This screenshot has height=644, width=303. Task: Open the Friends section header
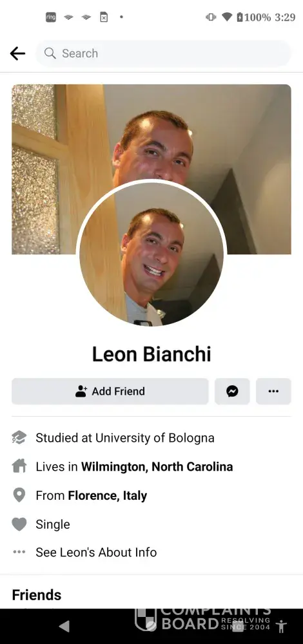pyautogui.click(x=37, y=594)
